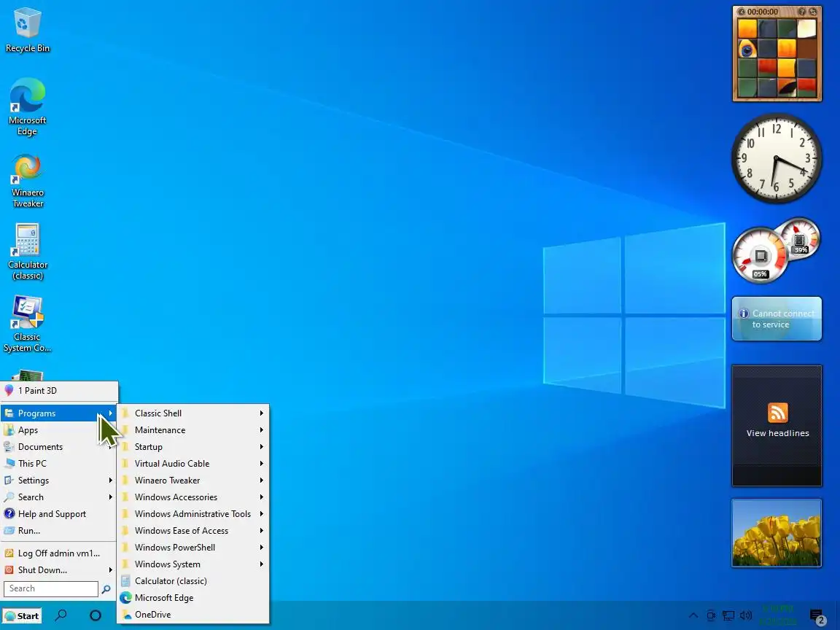Click the Cannot connect to service gadget
This screenshot has height=630, width=840.
777,319
